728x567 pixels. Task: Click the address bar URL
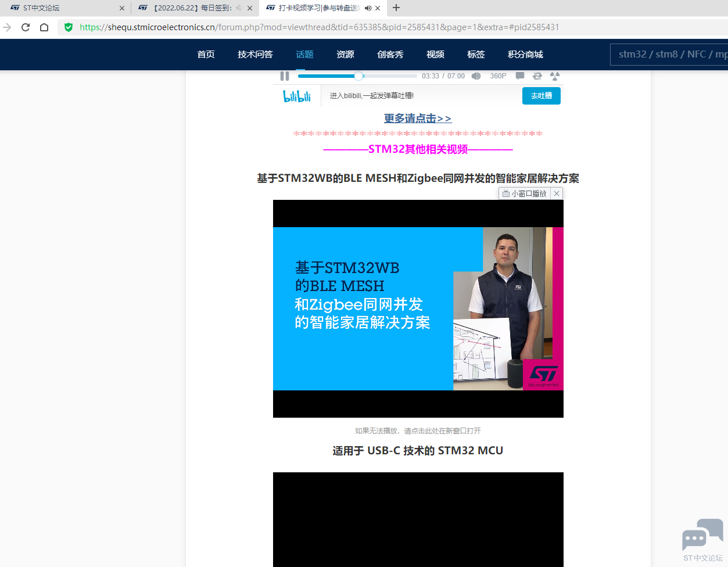pos(320,27)
